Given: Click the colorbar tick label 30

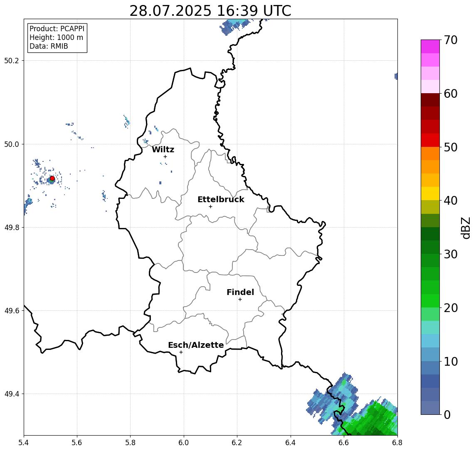Looking at the screenshot, I should click(451, 254).
